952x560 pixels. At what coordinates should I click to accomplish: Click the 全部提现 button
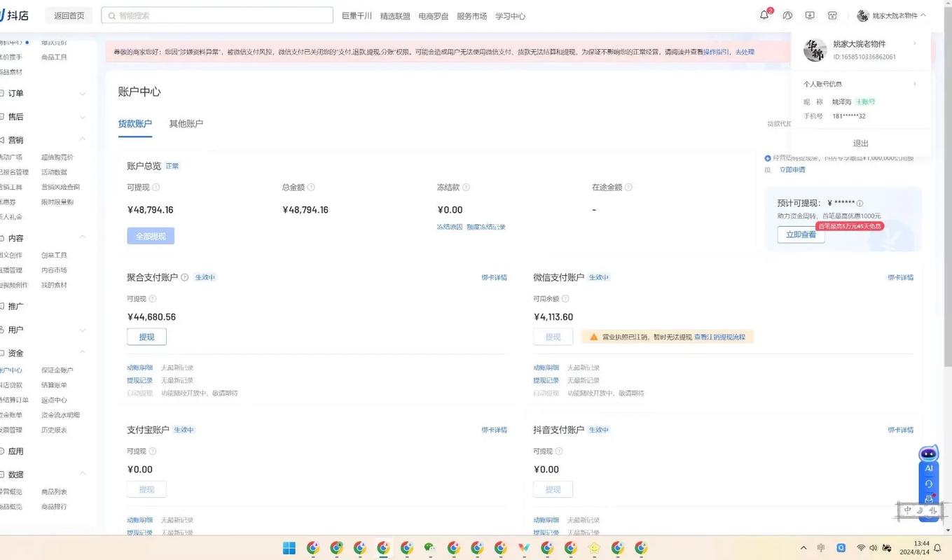pos(151,236)
